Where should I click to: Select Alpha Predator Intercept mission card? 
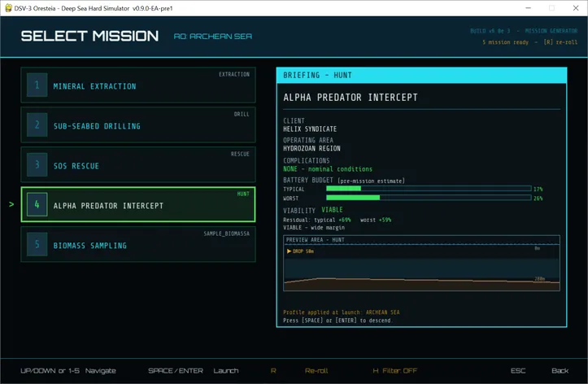click(138, 204)
